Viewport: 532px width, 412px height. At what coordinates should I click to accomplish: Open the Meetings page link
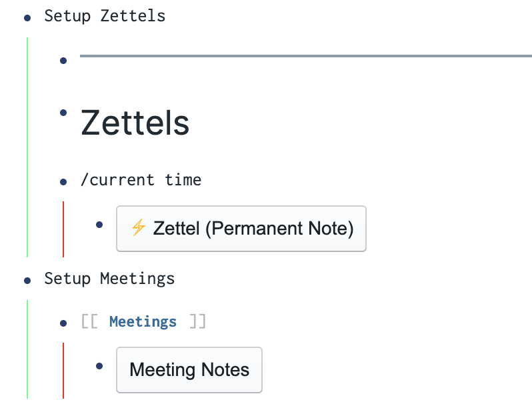143,322
